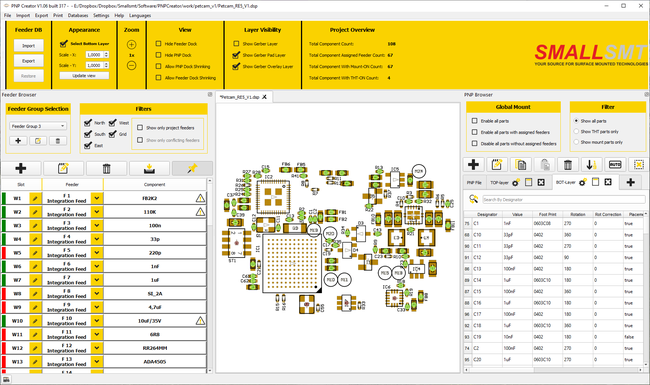Edit part using PNP Browser notepad icon
This screenshot has width=650, height=385.
coord(497,165)
